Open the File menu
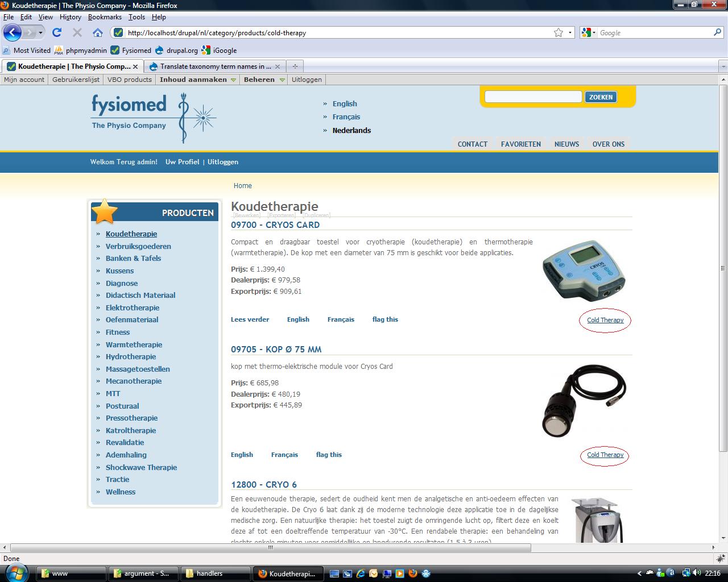 [9, 17]
